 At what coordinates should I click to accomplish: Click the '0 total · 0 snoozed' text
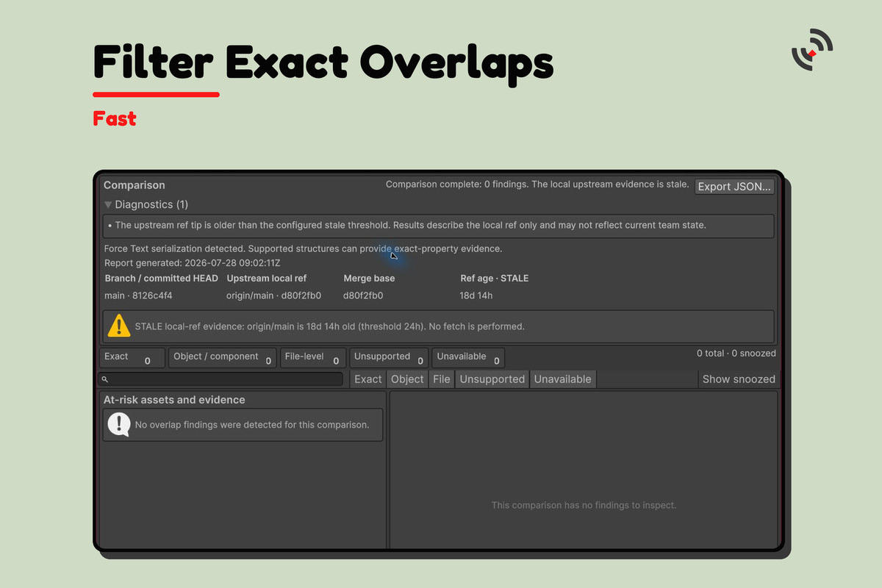[736, 354]
